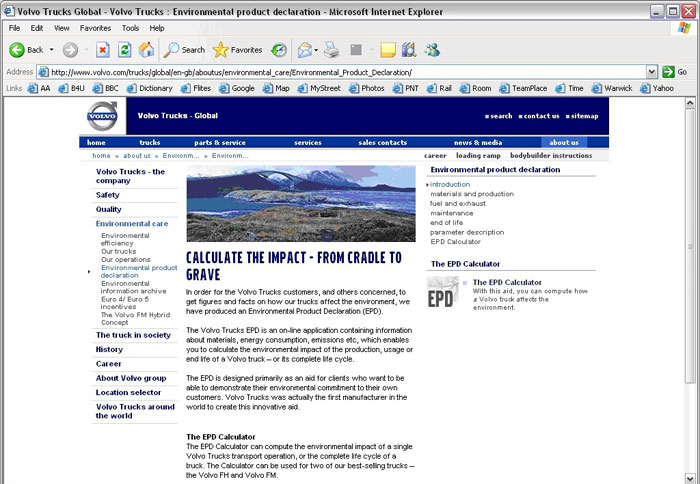Click the History icon

279,50
